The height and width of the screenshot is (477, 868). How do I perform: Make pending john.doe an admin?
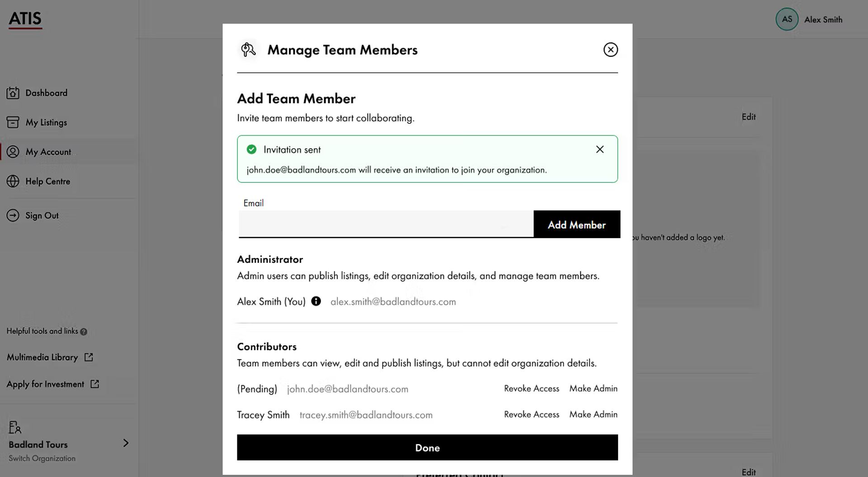593,388
